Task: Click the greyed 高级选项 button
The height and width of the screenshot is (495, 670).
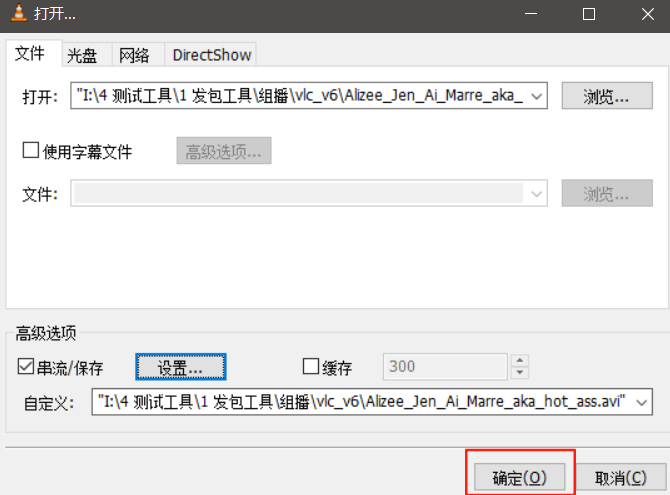Action: [x=224, y=150]
